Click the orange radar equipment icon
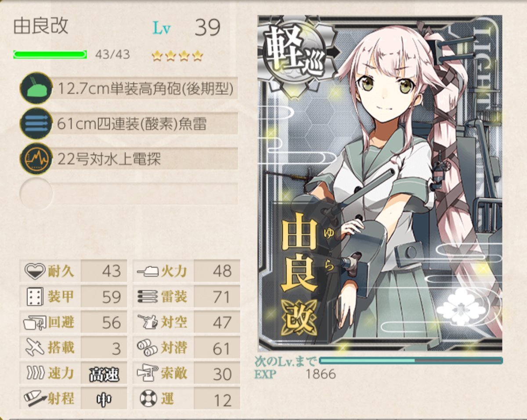Viewport: 527px width, 420px height. pos(36,159)
